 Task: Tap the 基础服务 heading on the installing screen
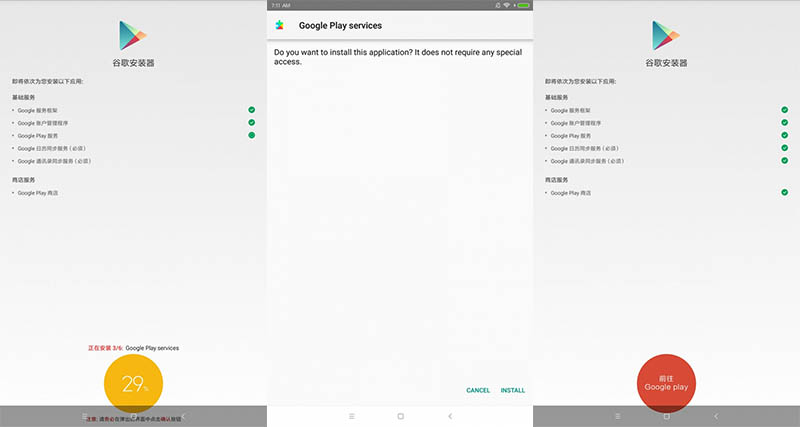23,97
